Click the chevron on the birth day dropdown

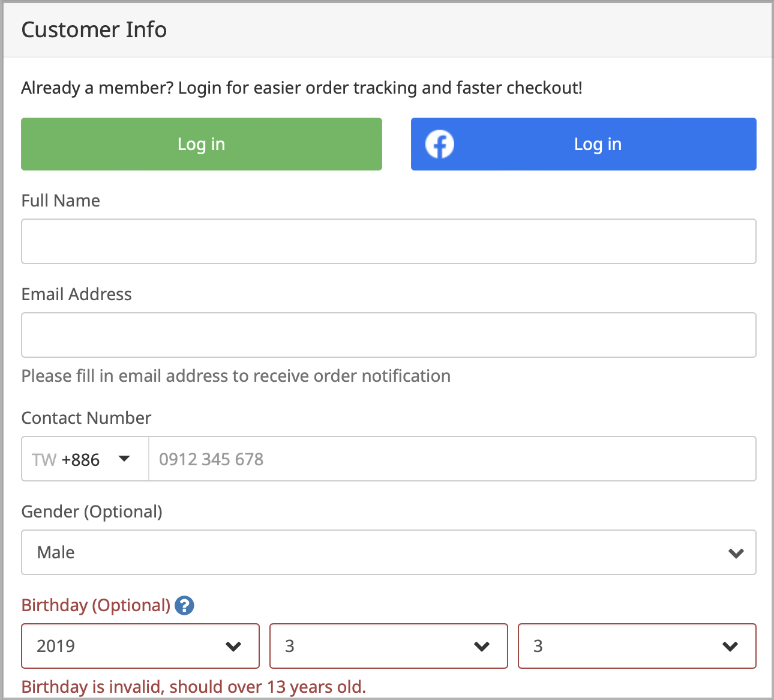click(731, 647)
